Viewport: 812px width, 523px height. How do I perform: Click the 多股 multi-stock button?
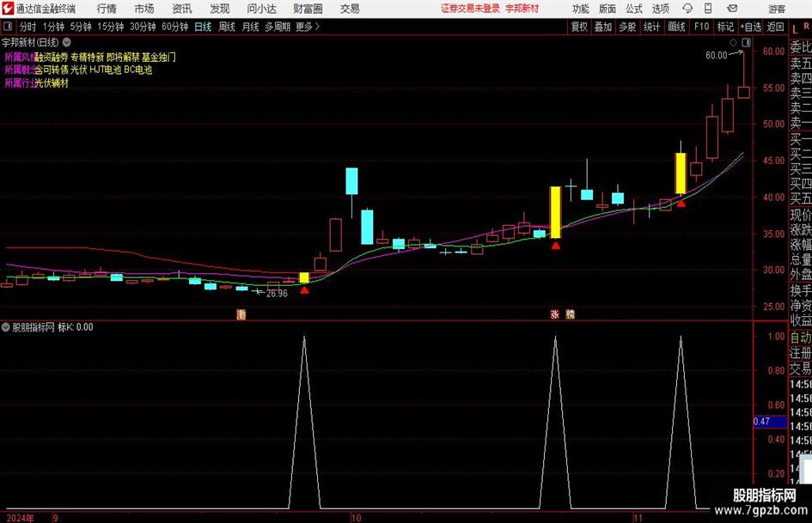click(x=627, y=27)
